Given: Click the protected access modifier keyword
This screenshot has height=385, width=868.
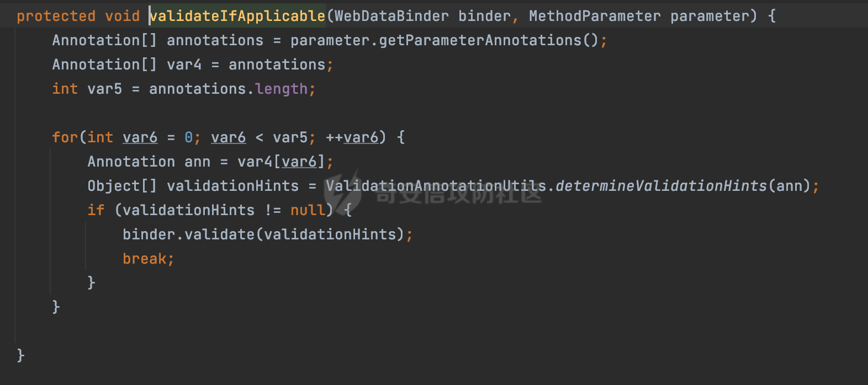Looking at the screenshot, I should tap(56, 16).
